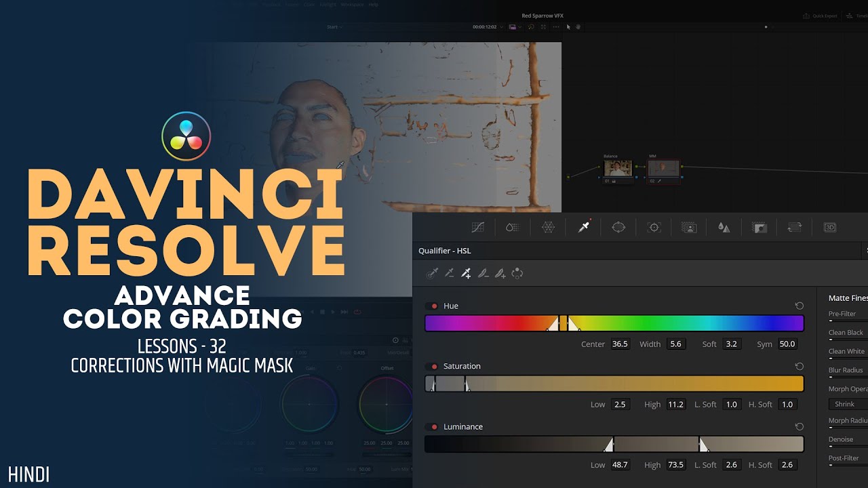The image size is (868, 488).
Task: Select the hand pan tool above node graph
Action: click(x=578, y=26)
